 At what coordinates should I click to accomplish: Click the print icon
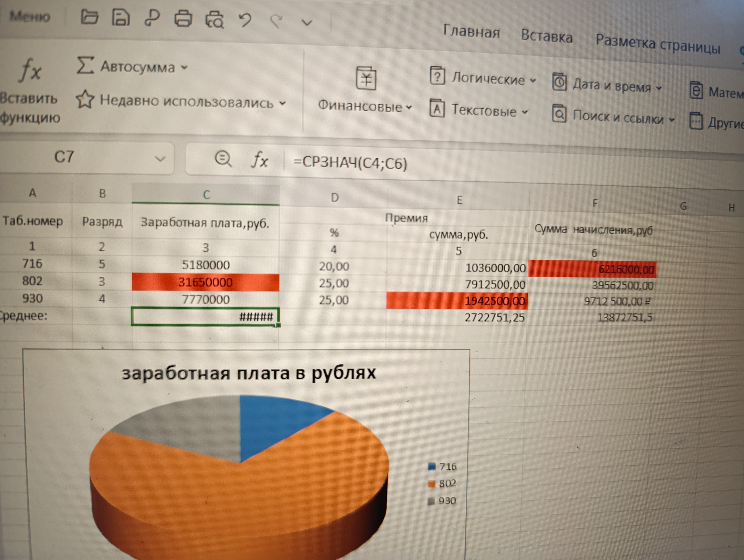[x=183, y=18]
